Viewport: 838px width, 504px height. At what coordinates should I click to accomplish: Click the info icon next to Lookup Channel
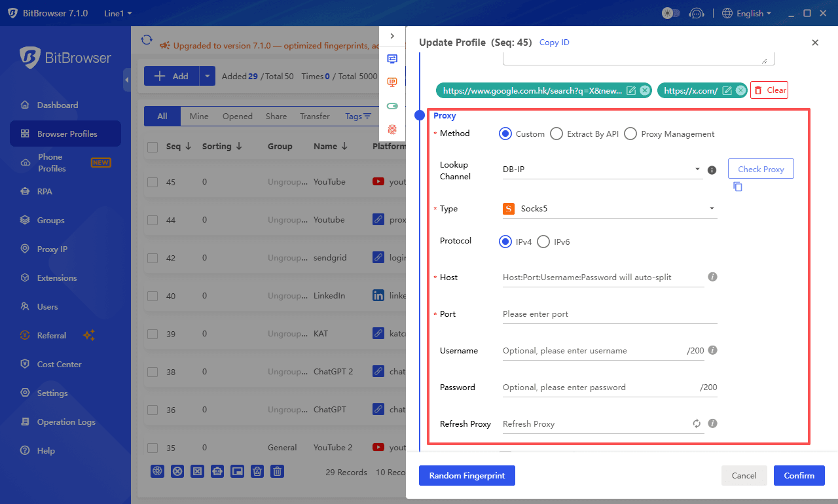click(712, 170)
